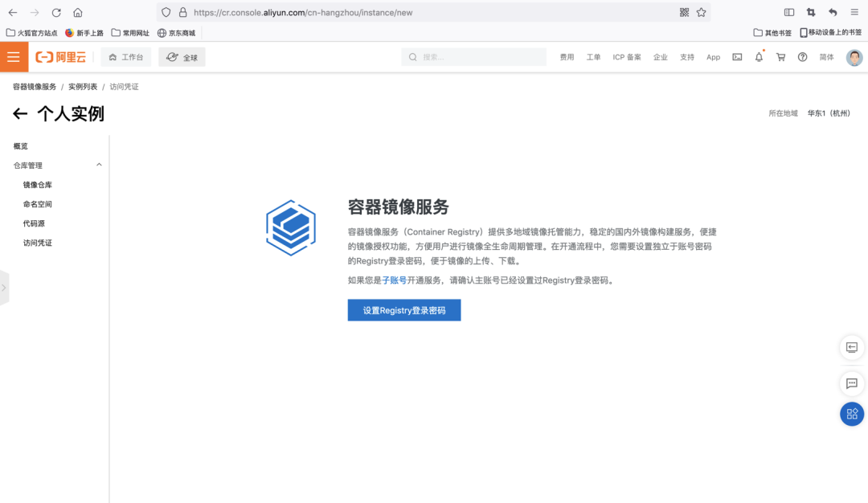Image resolution: width=868 pixels, height=503 pixels.
Task: Collapse the 仓库管理 section chevron
Action: (x=99, y=165)
